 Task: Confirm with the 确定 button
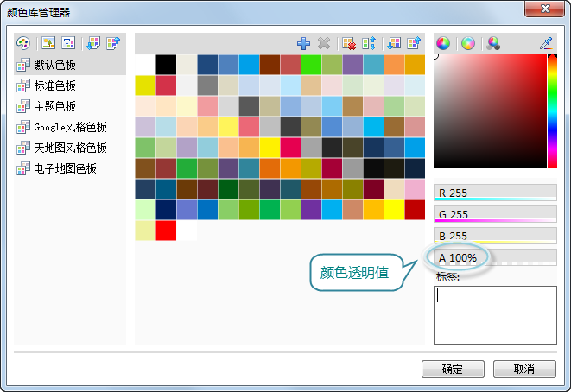click(x=453, y=369)
